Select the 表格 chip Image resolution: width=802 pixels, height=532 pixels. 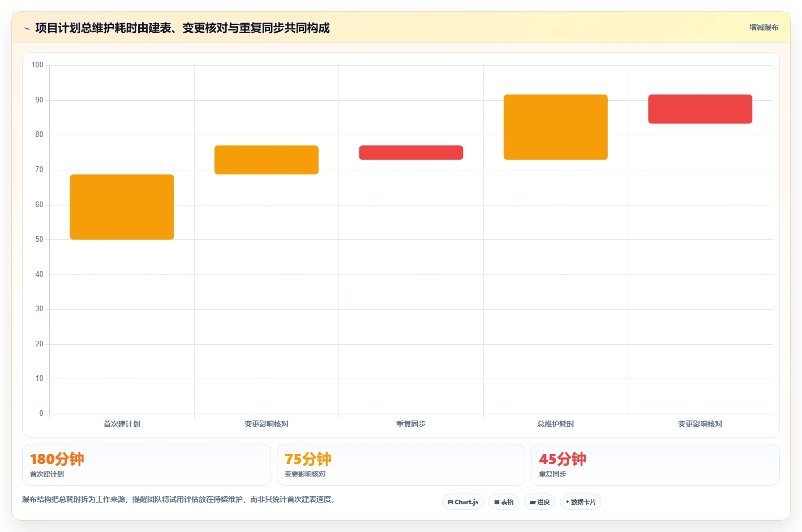pos(504,502)
